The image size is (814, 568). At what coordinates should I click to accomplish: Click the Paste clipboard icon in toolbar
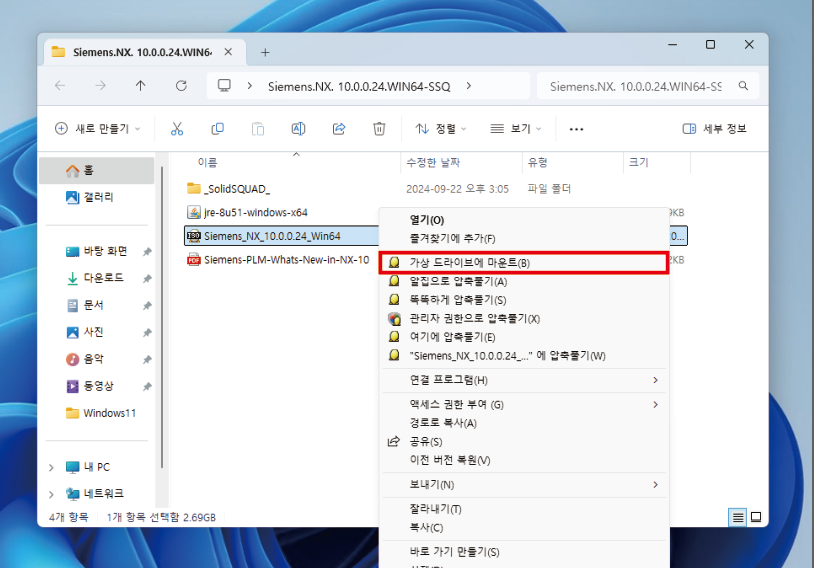(x=258, y=129)
